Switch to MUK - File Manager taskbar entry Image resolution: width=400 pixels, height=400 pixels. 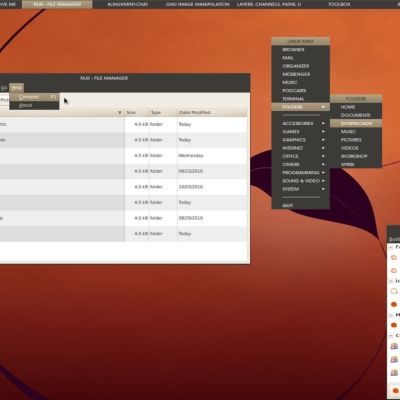[57, 4]
